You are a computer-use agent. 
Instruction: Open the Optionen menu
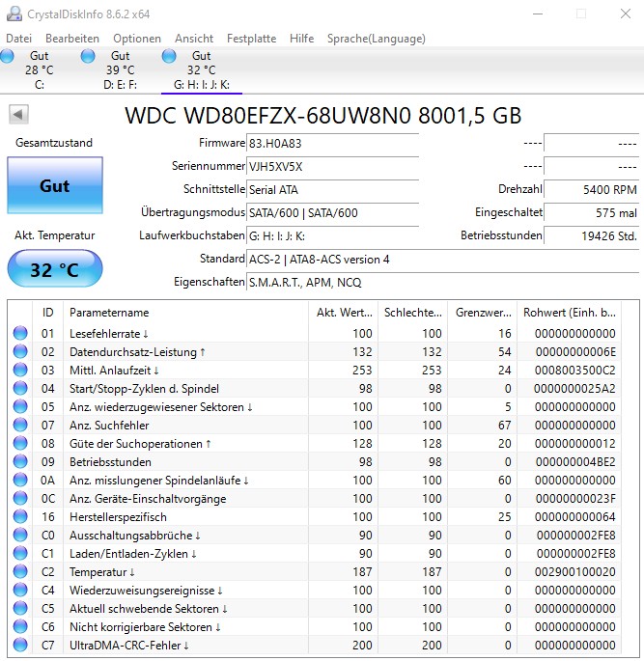pos(137,39)
